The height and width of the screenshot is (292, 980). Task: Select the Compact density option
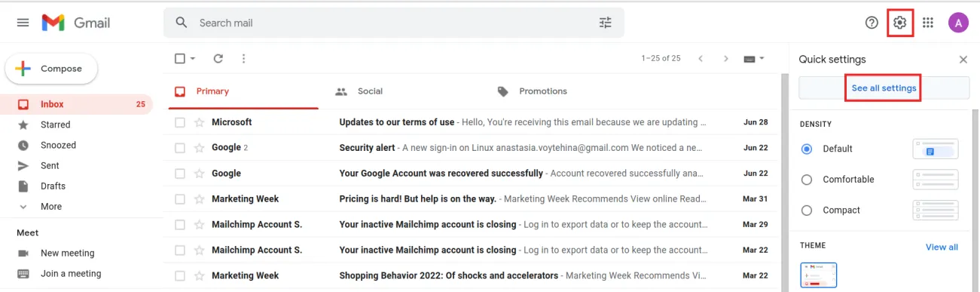point(807,211)
